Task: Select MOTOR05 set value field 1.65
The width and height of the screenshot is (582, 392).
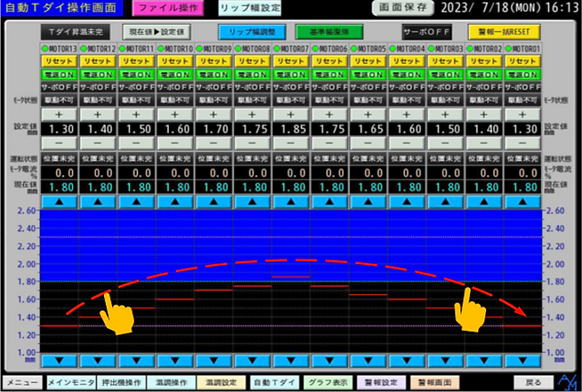Action: (368, 129)
